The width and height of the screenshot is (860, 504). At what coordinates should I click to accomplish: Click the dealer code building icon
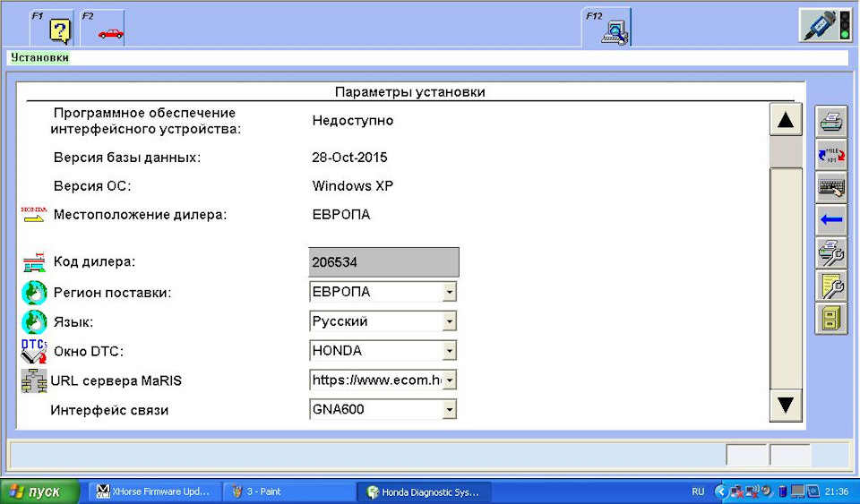(x=34, y=262)
